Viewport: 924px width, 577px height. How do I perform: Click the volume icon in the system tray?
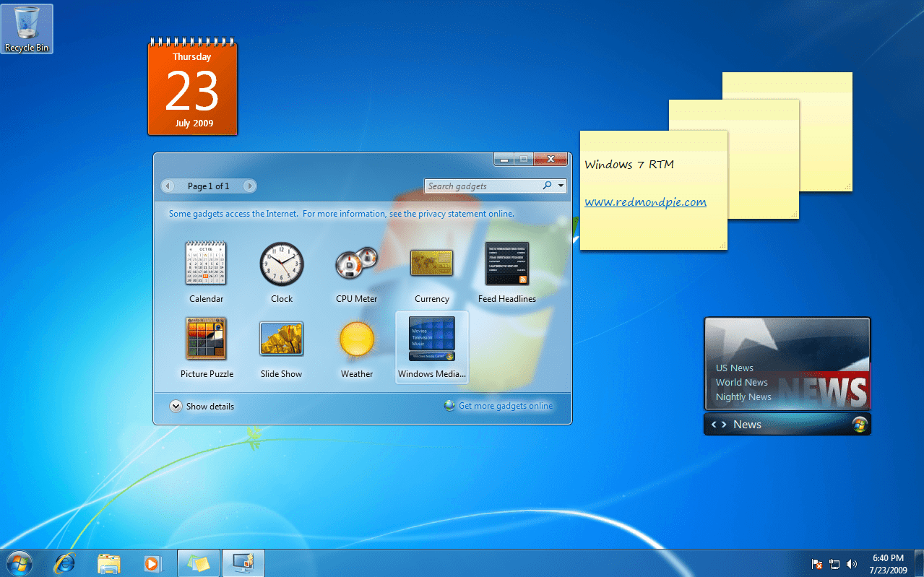852,564
